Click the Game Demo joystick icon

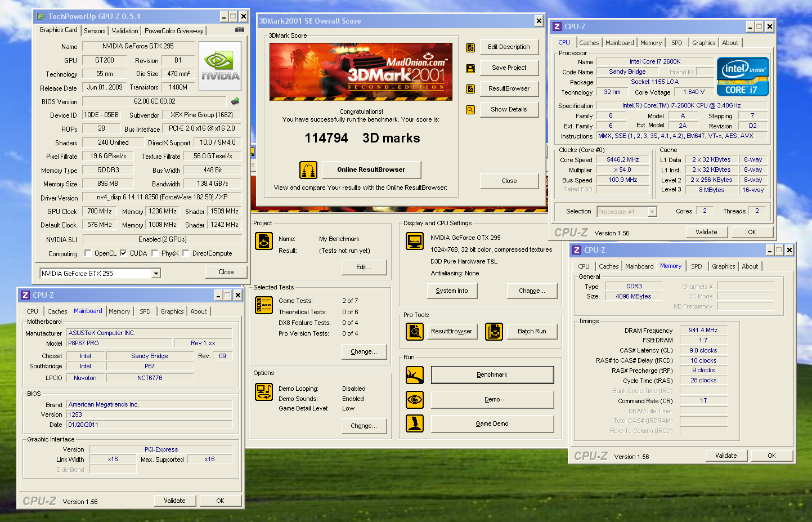click(415, 423)
